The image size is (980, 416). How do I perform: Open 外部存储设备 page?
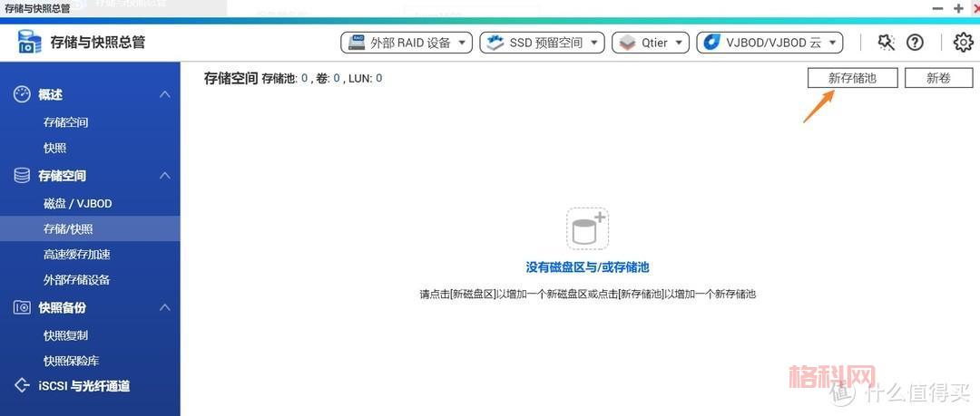(77, 280)
